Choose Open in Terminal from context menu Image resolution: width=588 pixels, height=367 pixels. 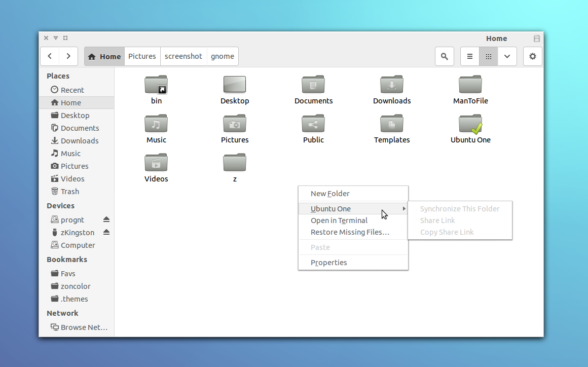(x=353, y=221)
